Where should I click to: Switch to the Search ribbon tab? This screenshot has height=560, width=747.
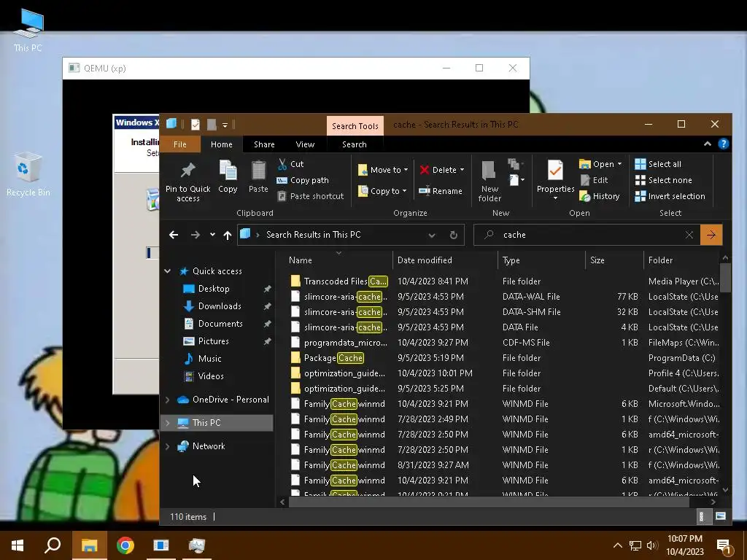tap(354, 144)
